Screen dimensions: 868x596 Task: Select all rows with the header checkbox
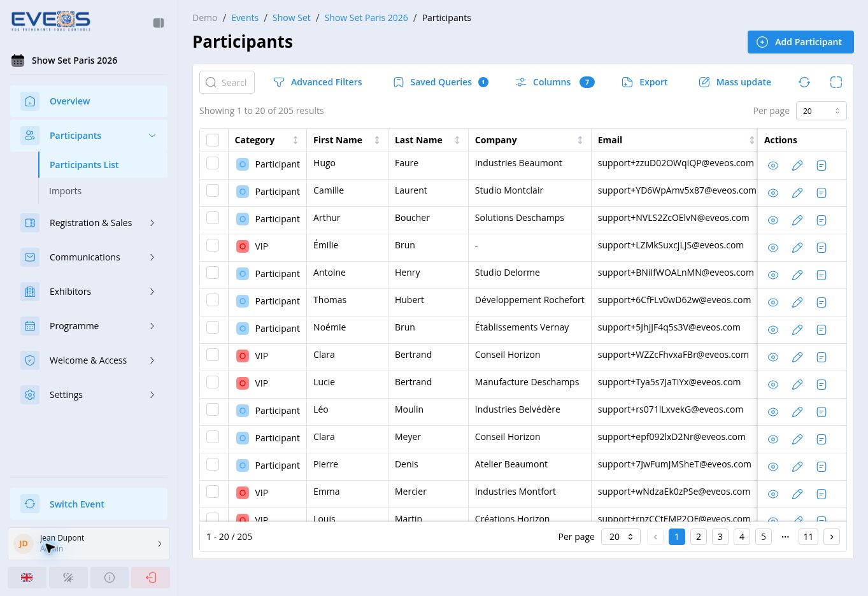(x=213, y=140)
